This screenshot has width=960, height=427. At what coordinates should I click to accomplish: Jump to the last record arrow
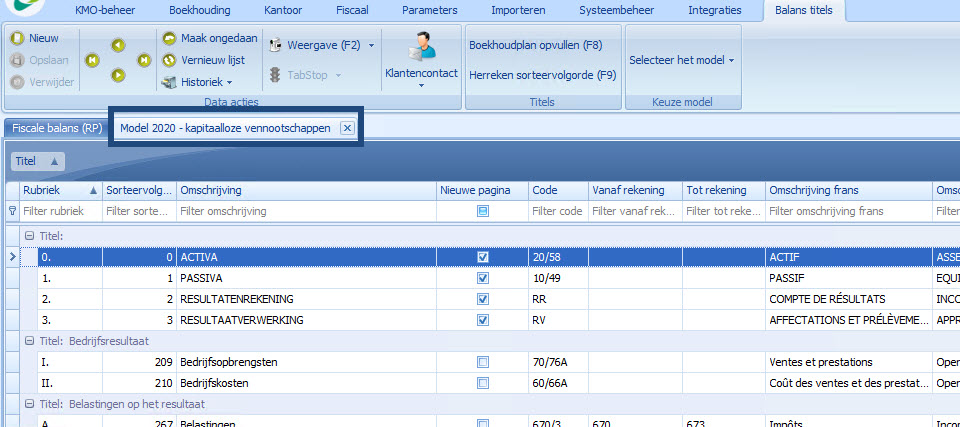click(143, 60)
